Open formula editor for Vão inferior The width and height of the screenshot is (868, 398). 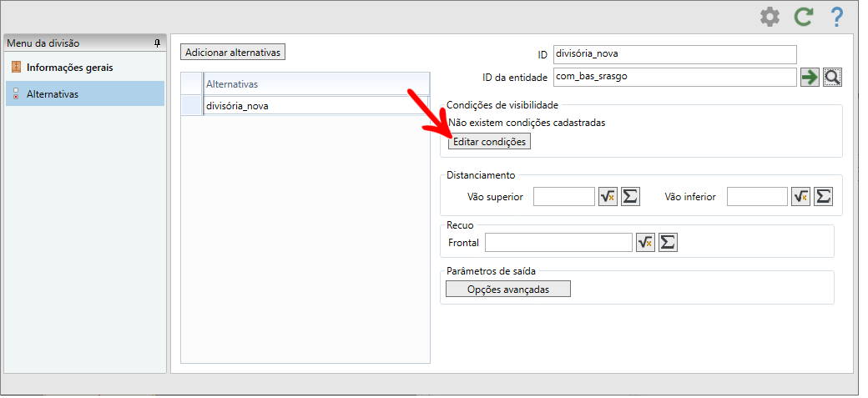point(801,197)
